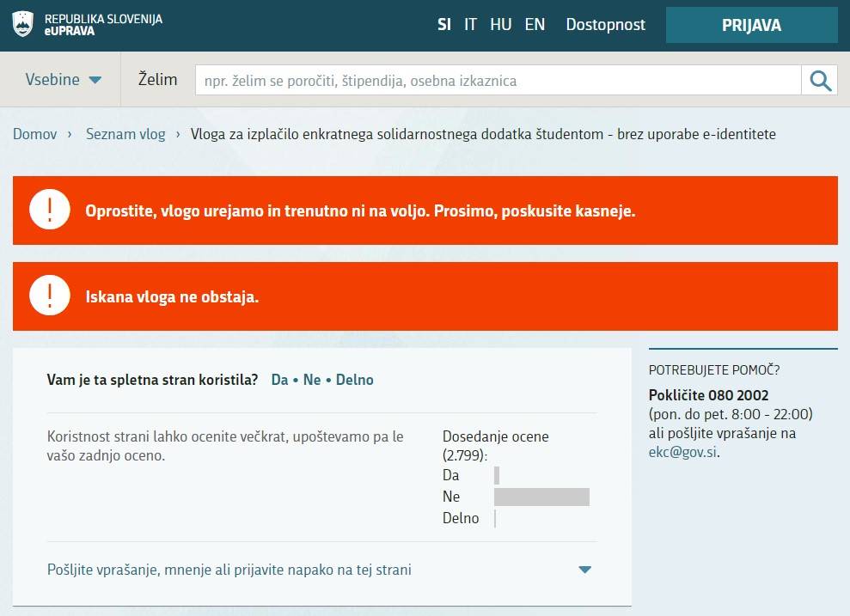The height and width of the screenshot is (616, 850).
Task: Click the magnifying glass search icon
Action: [820, 81]
